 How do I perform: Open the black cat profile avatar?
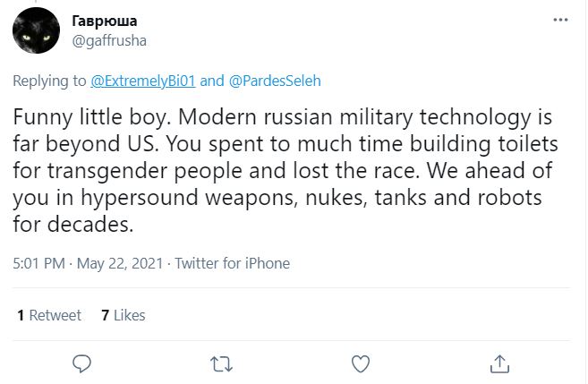pos(36,30)
